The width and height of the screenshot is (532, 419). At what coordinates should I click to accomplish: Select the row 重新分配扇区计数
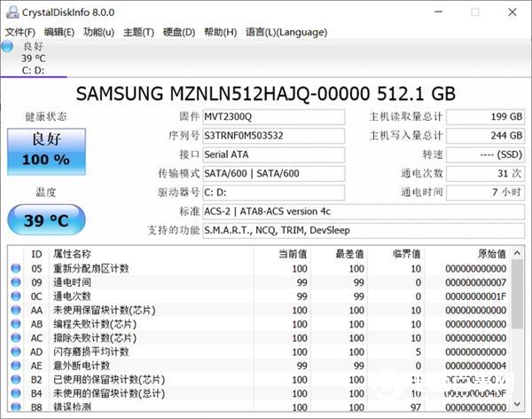[260, 268]
